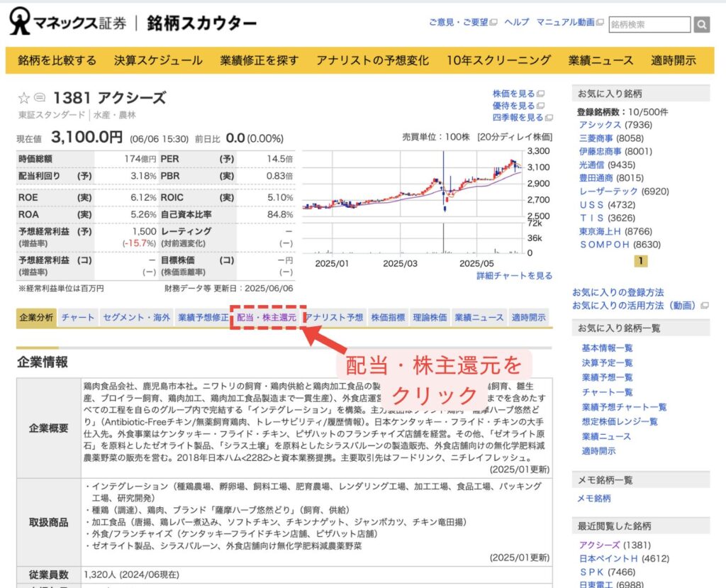The image size is (726, 588).
Task: Click 3,100.0円 current price text
Action: (86, 137)
